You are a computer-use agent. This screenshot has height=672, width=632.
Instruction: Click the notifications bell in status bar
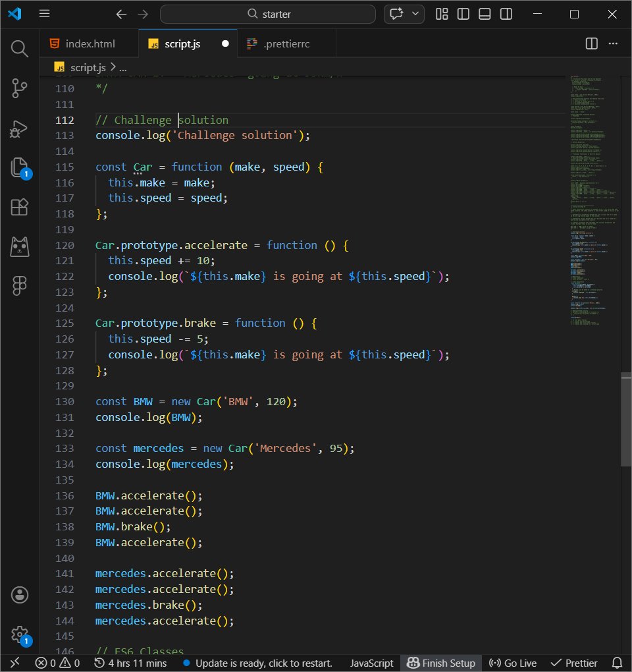pos(617,663)
